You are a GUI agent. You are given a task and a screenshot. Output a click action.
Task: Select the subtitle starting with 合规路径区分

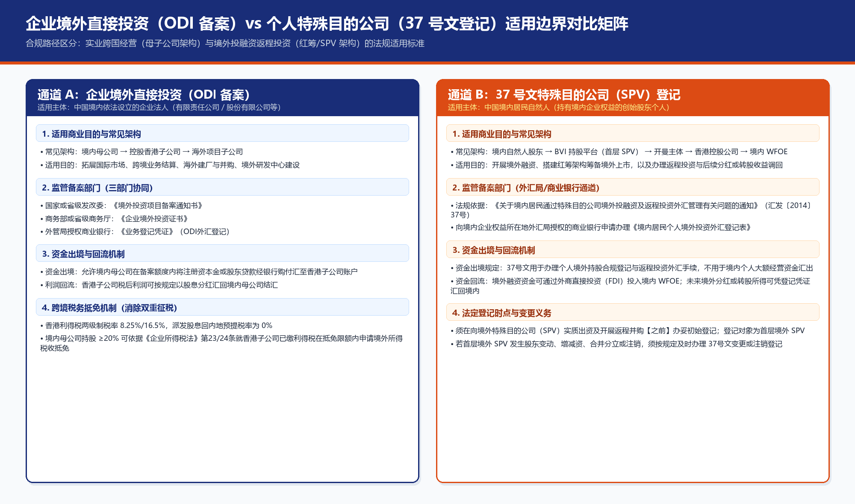tap(225, 44)
